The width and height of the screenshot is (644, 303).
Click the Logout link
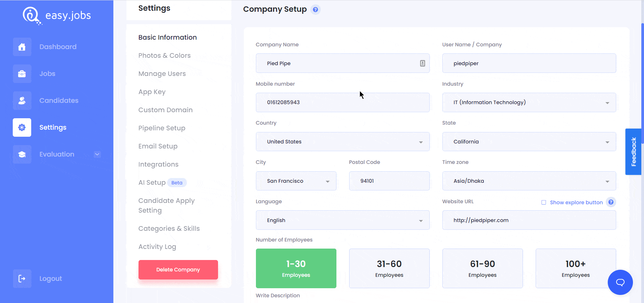(x=51, y=278)
